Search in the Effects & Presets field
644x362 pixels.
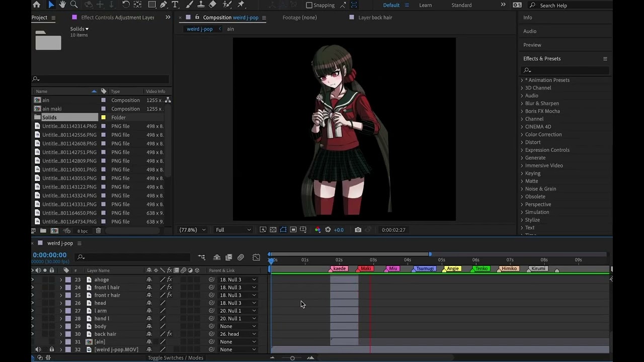pos(566,70)
